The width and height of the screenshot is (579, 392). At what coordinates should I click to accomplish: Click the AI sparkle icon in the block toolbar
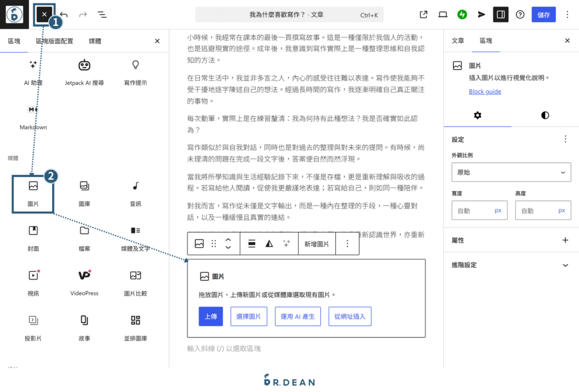pos(287,243)
